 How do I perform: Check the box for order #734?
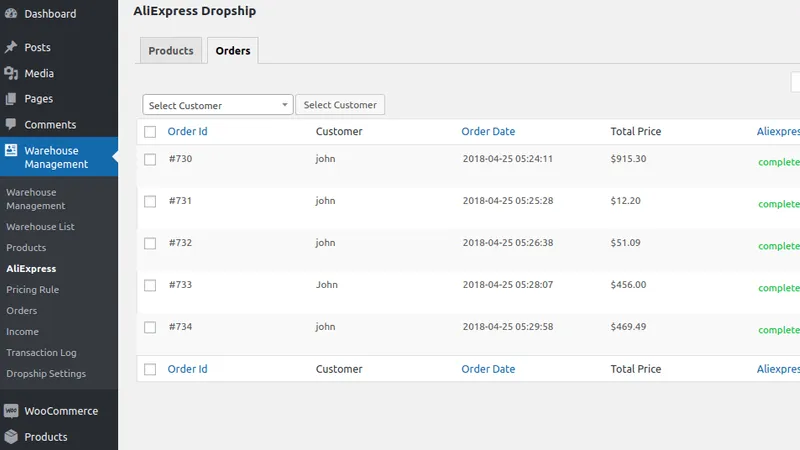150,327
